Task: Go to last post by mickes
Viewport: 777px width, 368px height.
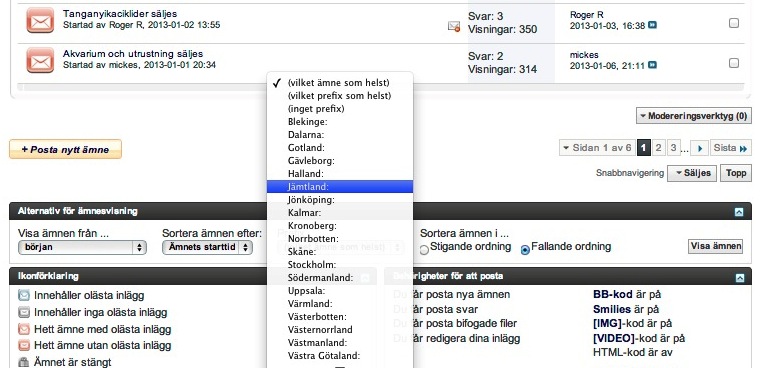Action: point(653,65)
